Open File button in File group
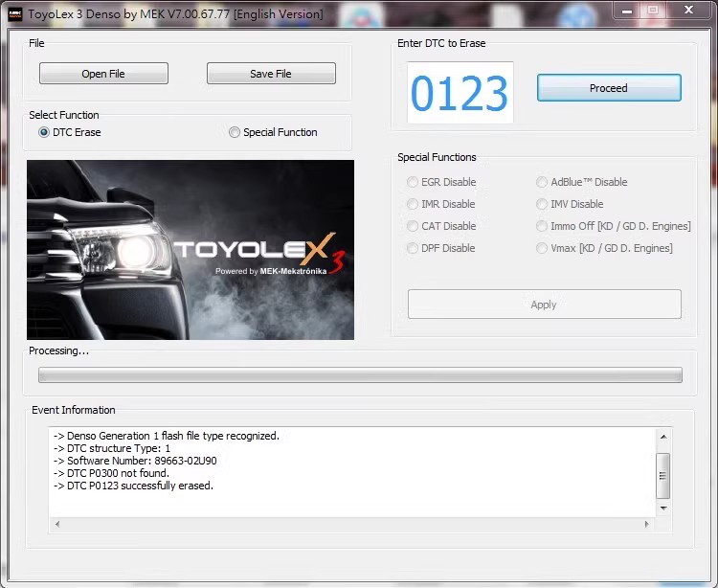Viewport: 718px width, 588px height. point(103,74)
